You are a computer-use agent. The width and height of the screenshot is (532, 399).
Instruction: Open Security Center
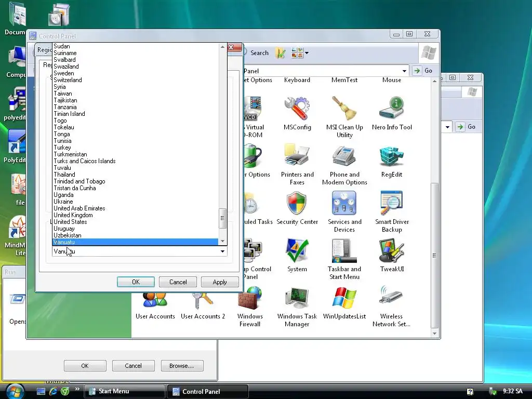pyautogui.click(x=297, y=208)
